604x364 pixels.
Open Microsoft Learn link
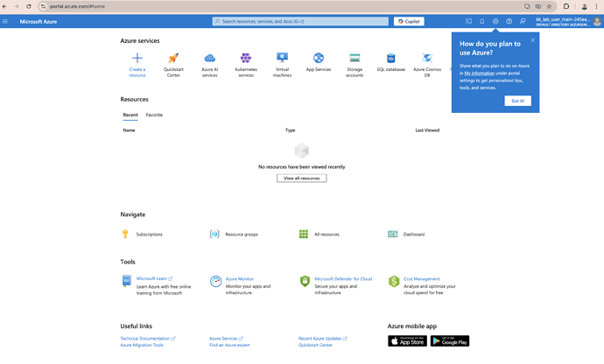point(151,278)
